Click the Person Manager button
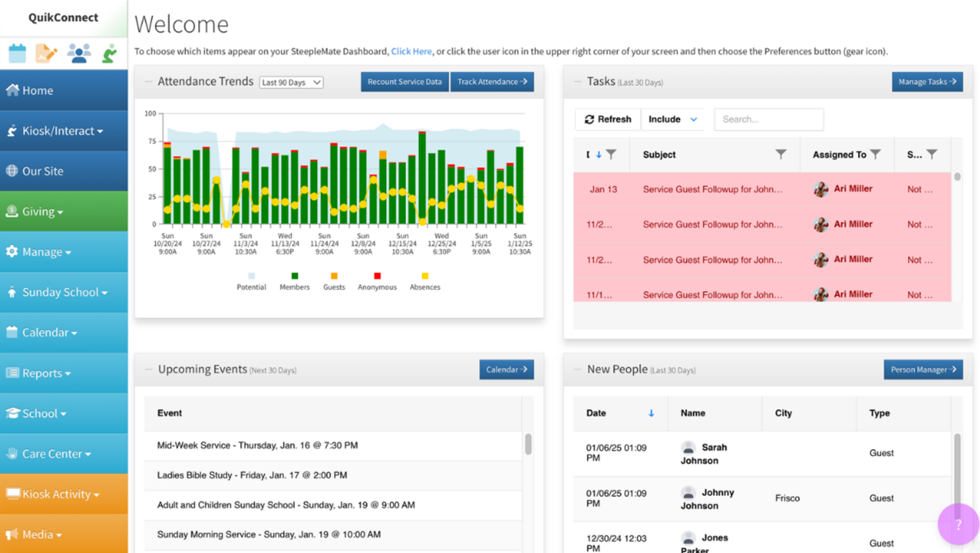The image size is (980, 553). pyautogui.click(x=923, y=370)
